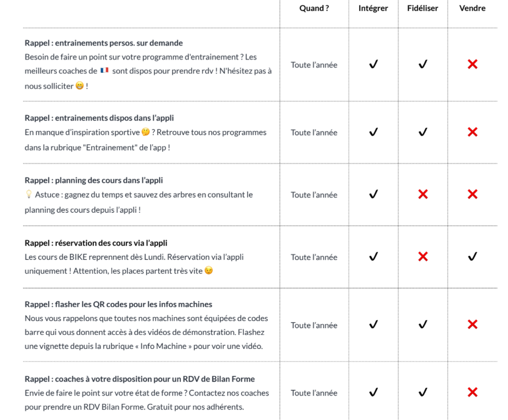Click the red Fidéliser cross for planning des cours row
This screenshot has width=508, height=420.
(423, 194)
